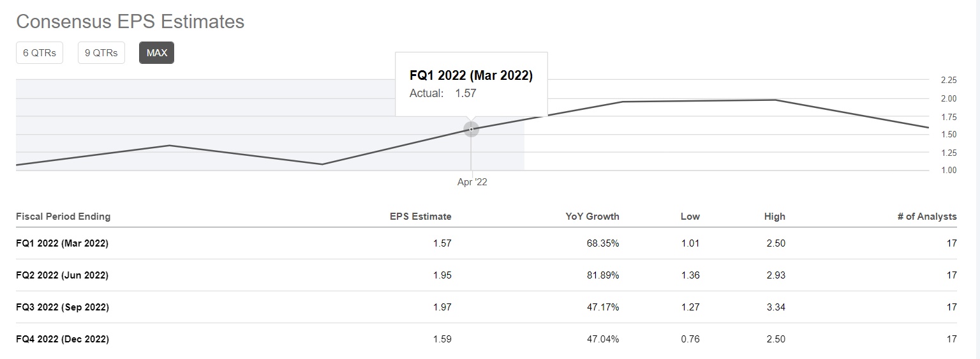Sort by Fiscal Period Ending column header
The image size is (980, 359).
63,217
